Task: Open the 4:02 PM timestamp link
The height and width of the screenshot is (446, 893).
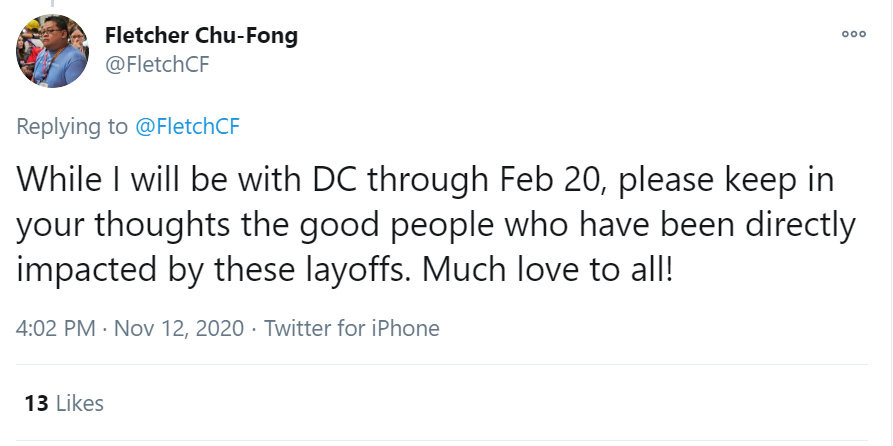Action: pos(56,329)
